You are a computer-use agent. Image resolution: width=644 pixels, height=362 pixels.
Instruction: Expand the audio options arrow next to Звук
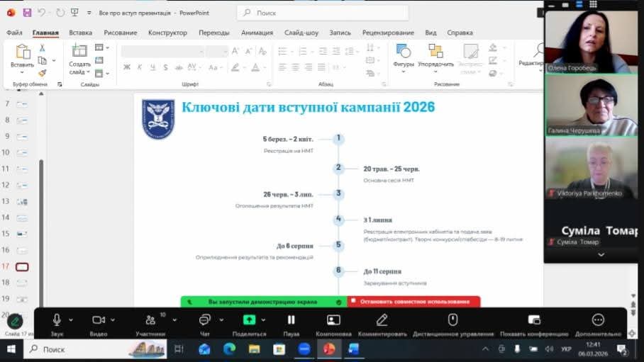coord(71,320)
